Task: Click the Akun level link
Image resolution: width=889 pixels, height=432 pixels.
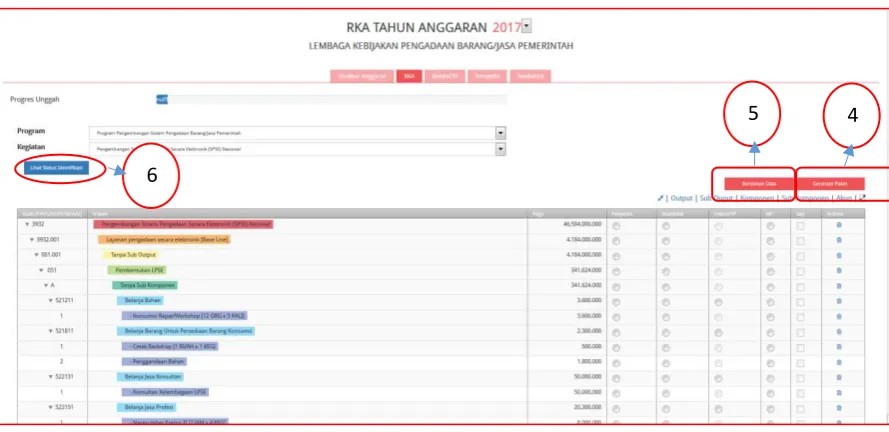Action: pyautogui.click(x=844, y=198)
